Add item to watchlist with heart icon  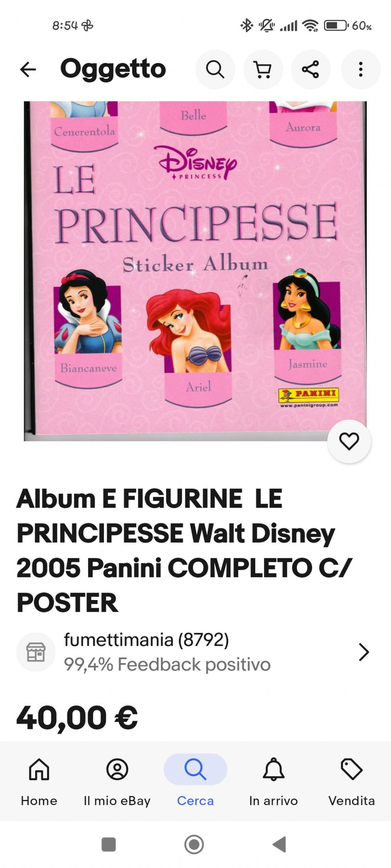coord(349,441)
